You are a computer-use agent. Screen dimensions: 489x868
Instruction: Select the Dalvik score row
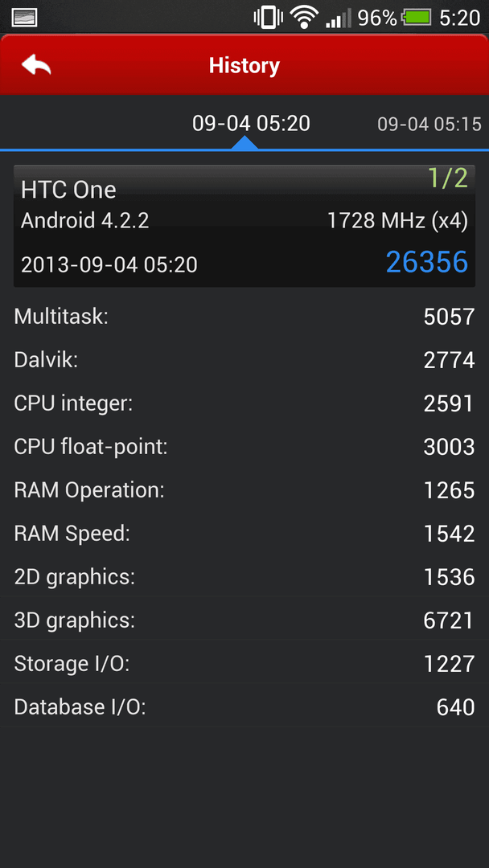pos(244,360)
